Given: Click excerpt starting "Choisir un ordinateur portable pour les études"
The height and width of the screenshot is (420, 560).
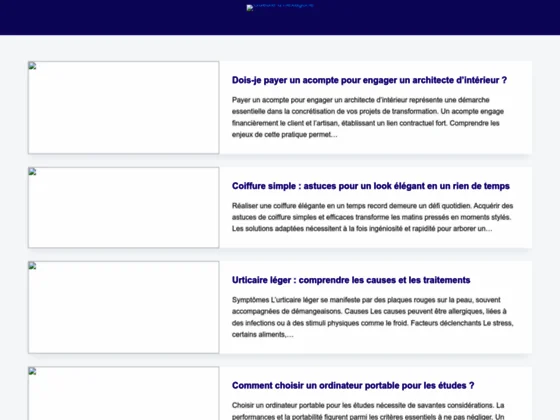Looking at the screenshot, I should tap(368, 411).
